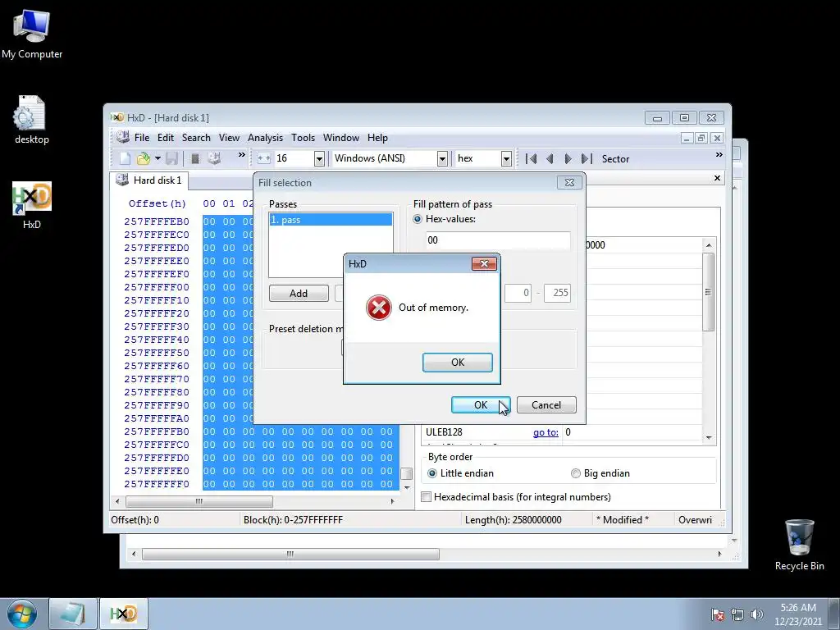This screenshot has width=840, height=630.
Task: Switch to the Hard disk 1 tab
Action: (x=149, y=180)
